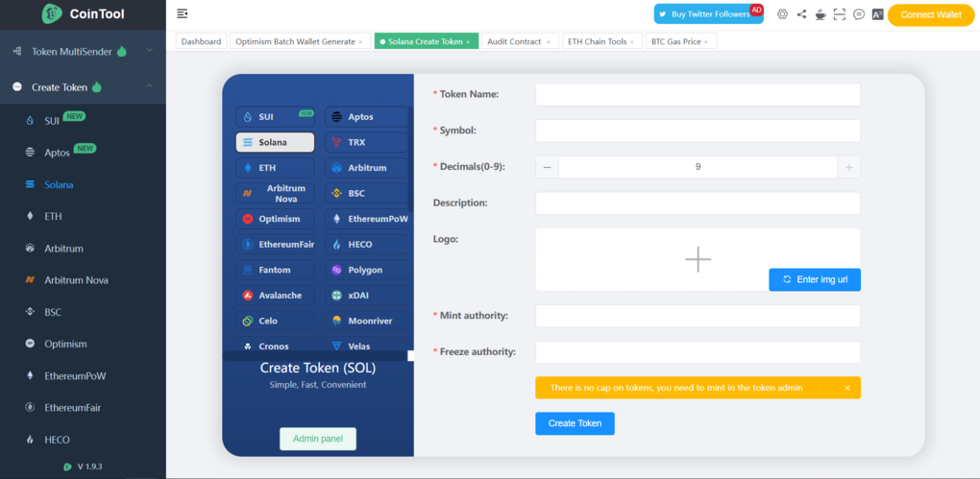Select Arbitrum in the sidebar
This screenshot has height=479, width=980.
(x=83, y=249)
